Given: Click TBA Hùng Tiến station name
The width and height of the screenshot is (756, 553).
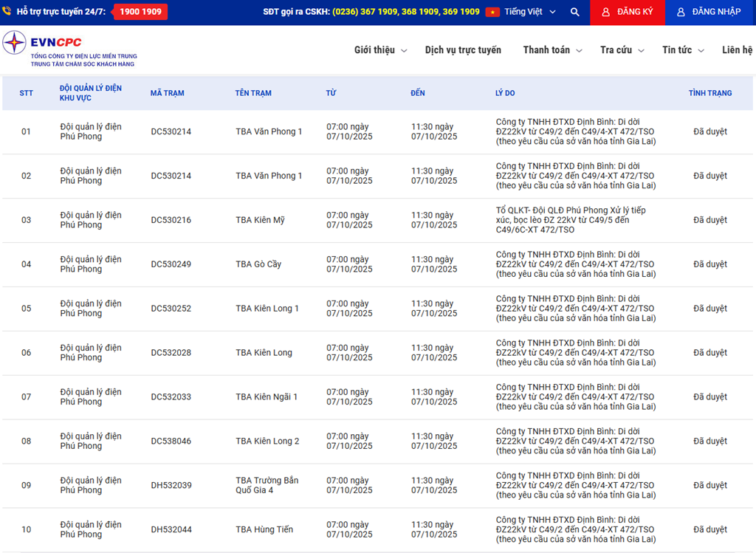Looking at the screenshot, I should click(264, 529).
